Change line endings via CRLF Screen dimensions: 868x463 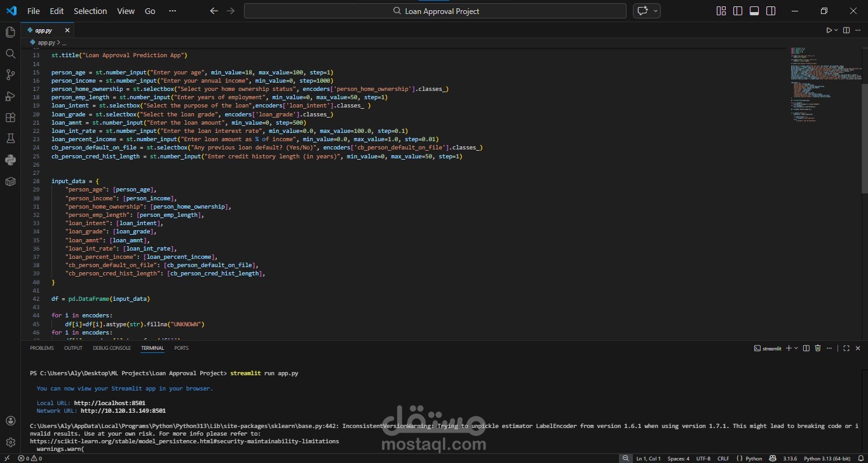(723, 459)
